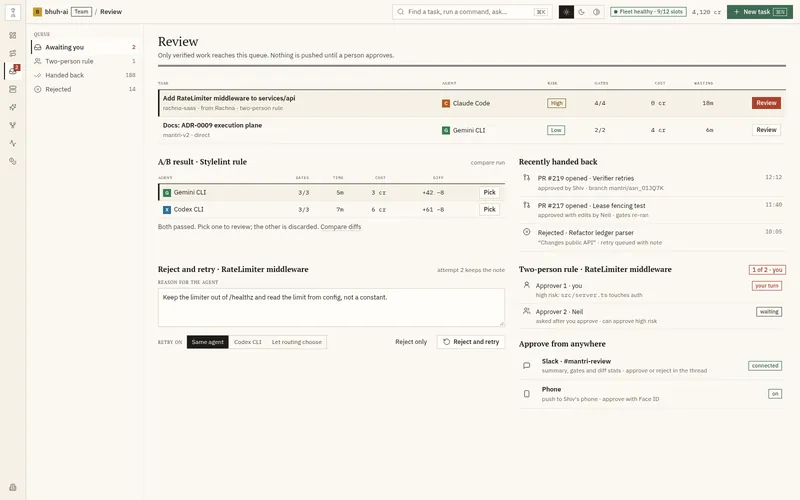
Task: Select Codex CLI retry option
Action: pos(247,342)
